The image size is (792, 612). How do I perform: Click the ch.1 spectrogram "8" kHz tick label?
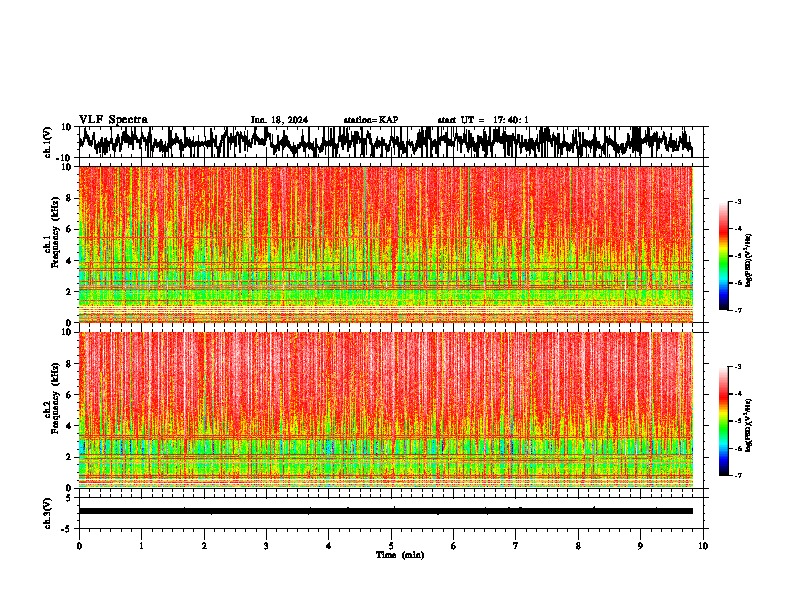[69, 198]
